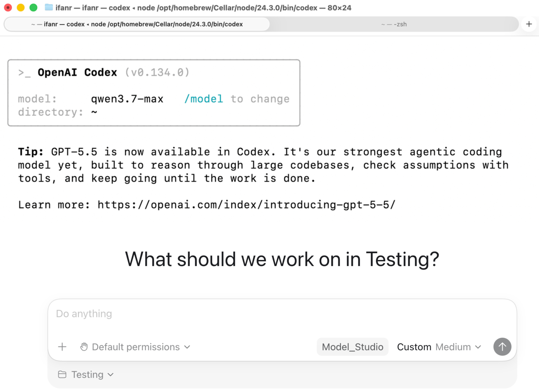Screen dimensions: 539x392
Task: Click the plus attachment icon in composer
Action: pyautogui.click(x=62, y=347)
